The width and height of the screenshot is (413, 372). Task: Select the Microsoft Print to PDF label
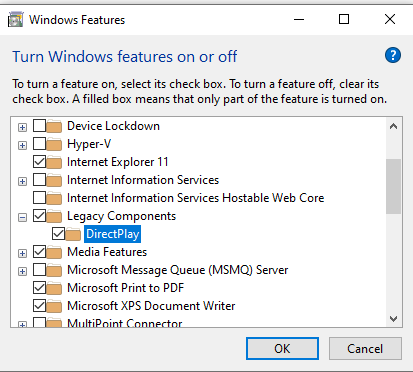click(x=126, y=288)
